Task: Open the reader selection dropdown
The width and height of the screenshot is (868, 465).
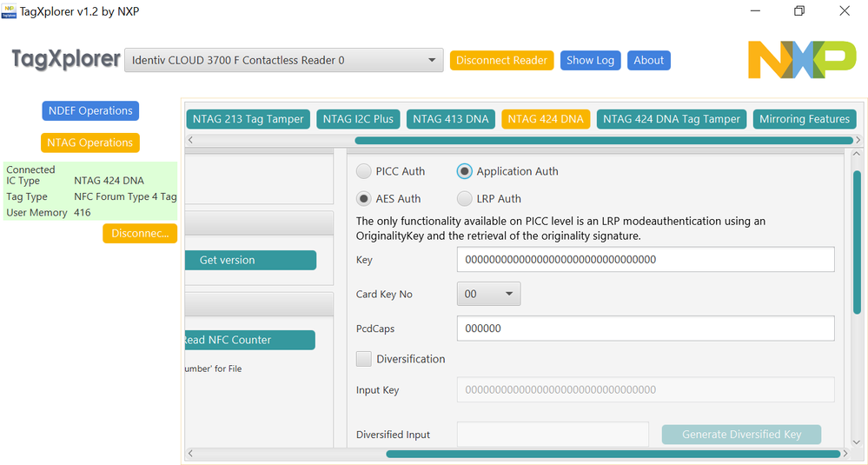Action: point(284,60)
